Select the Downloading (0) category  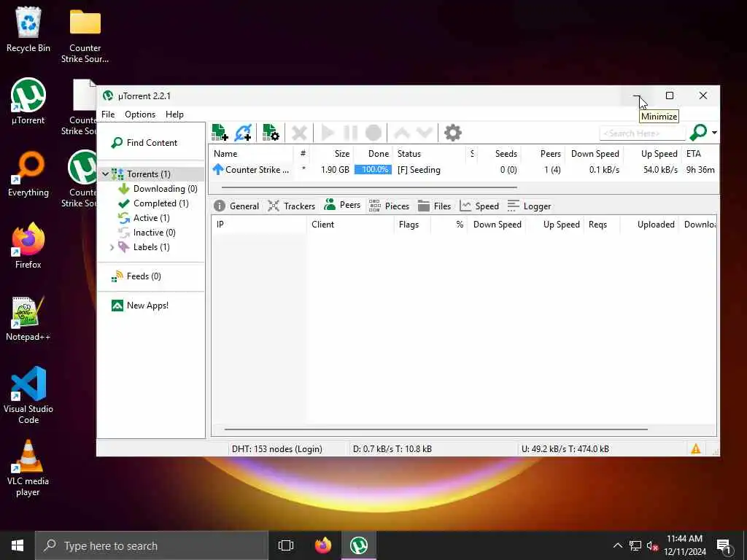point(158,189)
